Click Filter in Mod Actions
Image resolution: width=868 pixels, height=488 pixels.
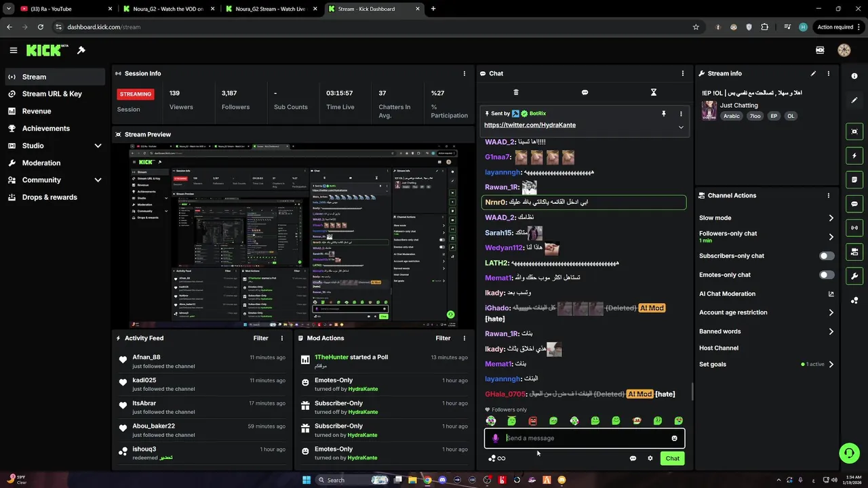pyautogui.click(x=443, y=338)
